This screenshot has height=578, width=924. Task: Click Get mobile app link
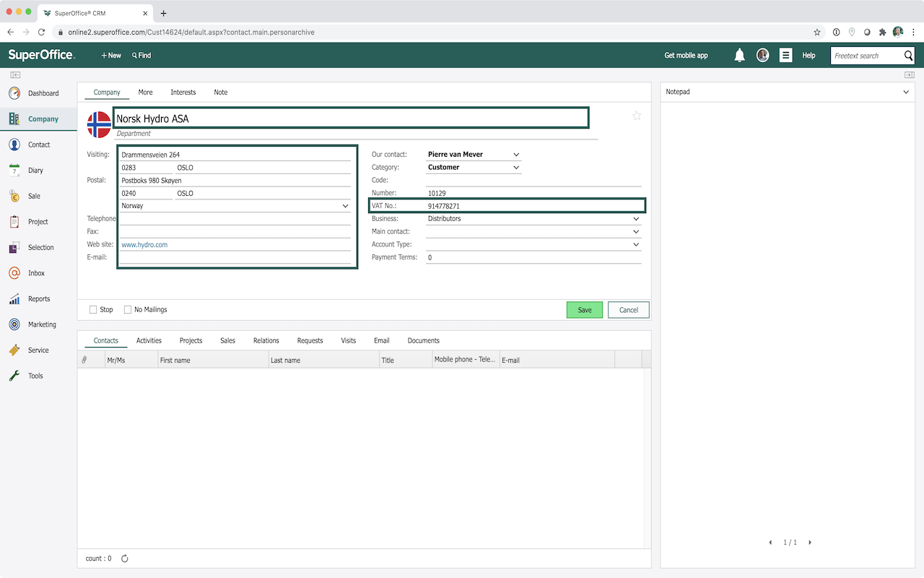(686, 56)
